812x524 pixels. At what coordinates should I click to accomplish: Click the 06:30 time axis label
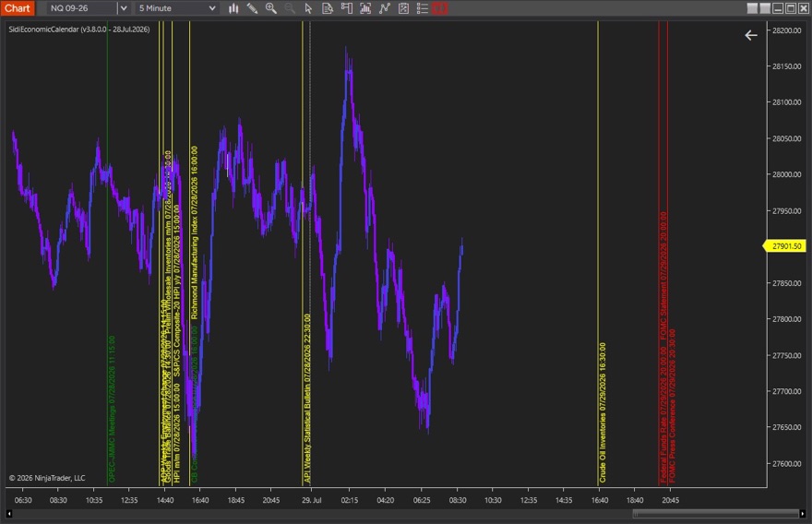pos(23,500)
